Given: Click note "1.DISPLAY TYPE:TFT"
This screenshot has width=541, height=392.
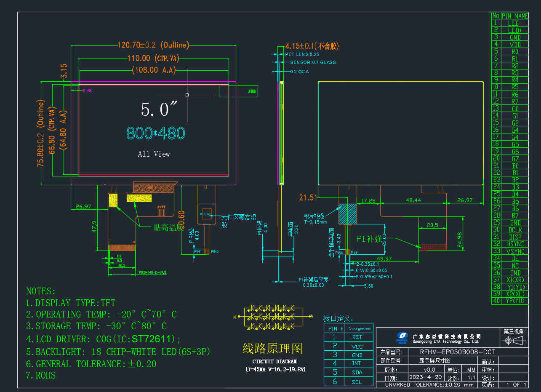Looking at the screenshot, I should (70, 303).
